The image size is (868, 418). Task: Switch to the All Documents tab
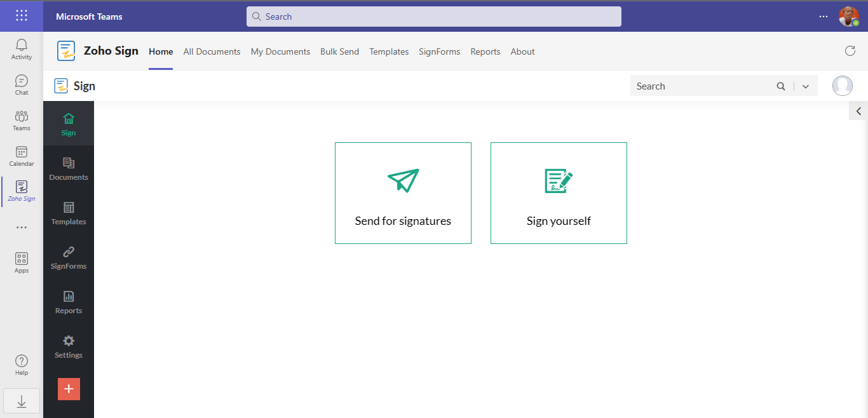pos(212,51)
